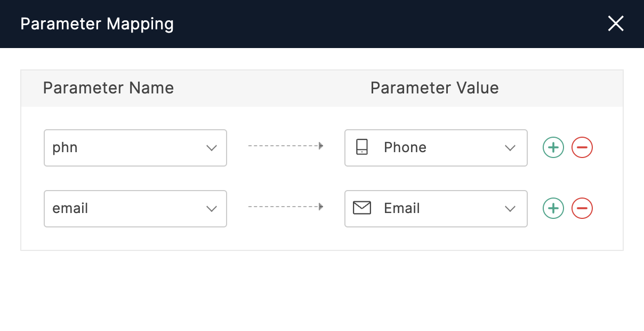Click the dashed arrow in email row

tap(286, 207)
